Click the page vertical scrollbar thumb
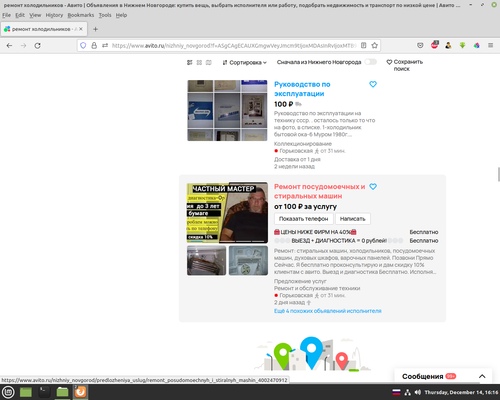 point(498,175)
